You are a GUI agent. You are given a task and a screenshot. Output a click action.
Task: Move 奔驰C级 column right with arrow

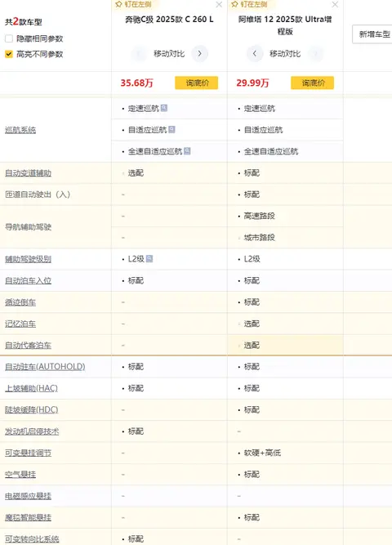tap(200, 54)
